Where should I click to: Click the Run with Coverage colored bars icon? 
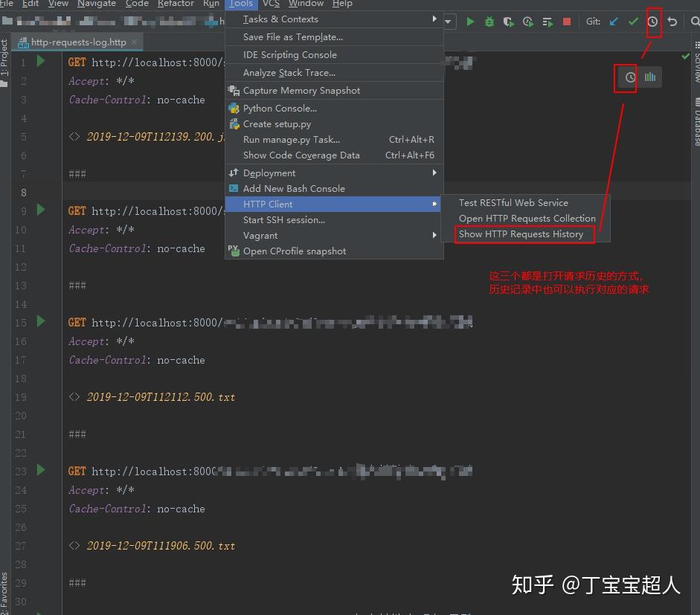[508, 22]
